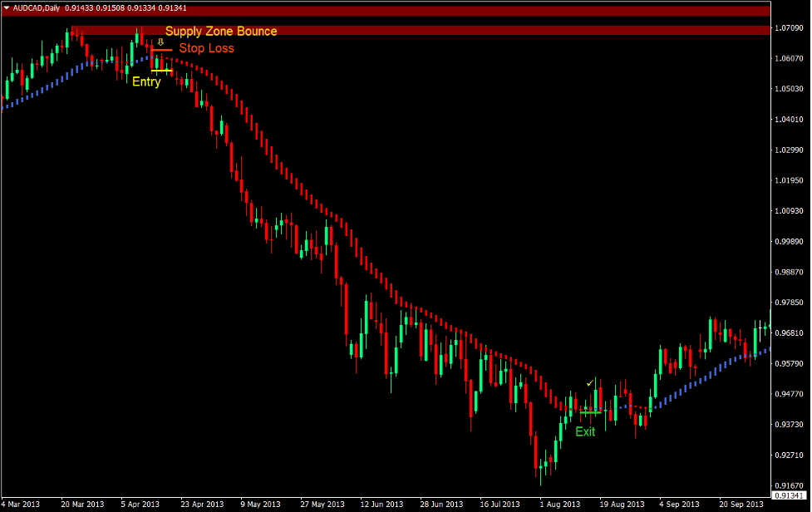The image size is (812, 512).
Task: Select the 1 Aug 2013 date label
Action: pos(559,504)
